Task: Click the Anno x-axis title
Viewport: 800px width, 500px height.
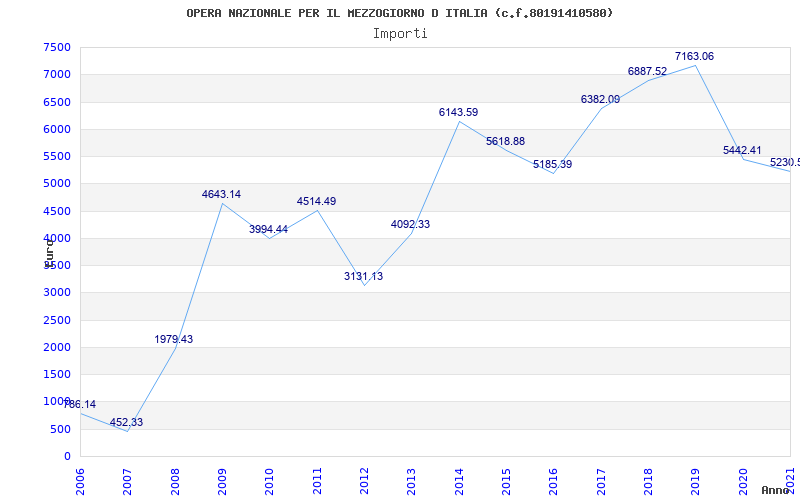Action: [x=776, y=490]
